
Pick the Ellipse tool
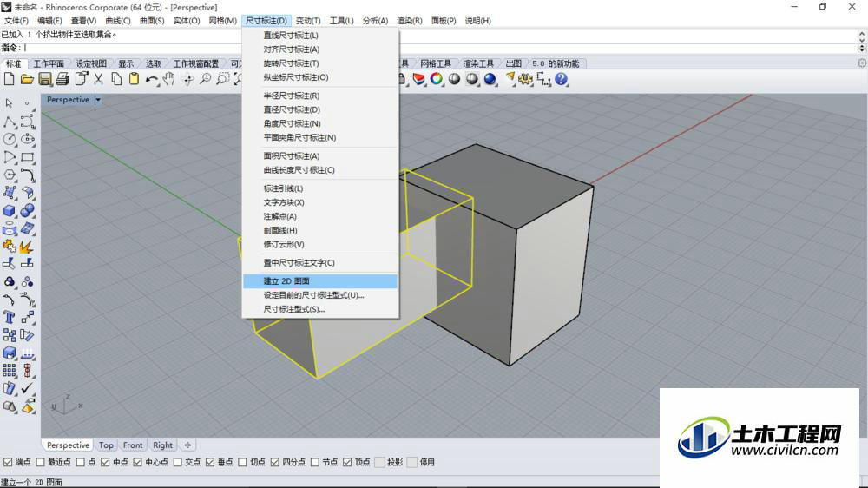tap(28, 139)
